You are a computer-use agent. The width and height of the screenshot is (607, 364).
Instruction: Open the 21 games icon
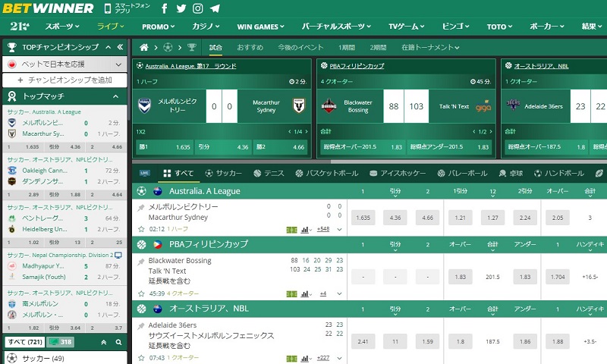[x=20, y=27]
